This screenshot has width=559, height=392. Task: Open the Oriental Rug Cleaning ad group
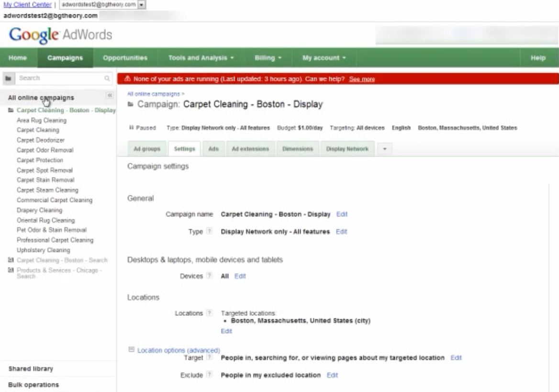(45, 221)
